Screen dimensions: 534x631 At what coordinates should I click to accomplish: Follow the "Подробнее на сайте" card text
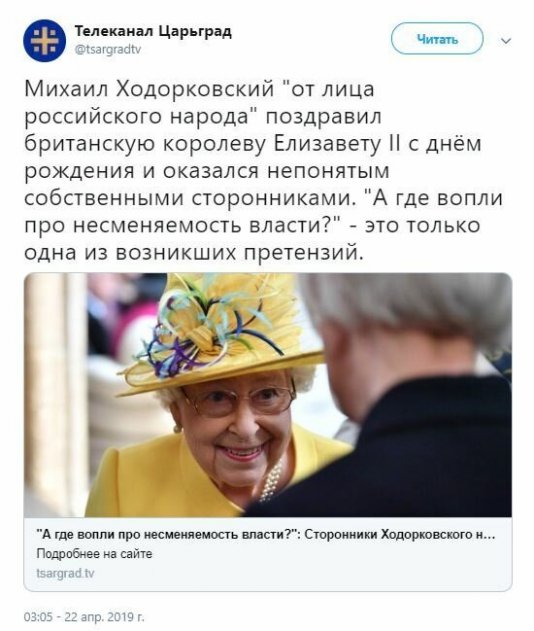95,554
